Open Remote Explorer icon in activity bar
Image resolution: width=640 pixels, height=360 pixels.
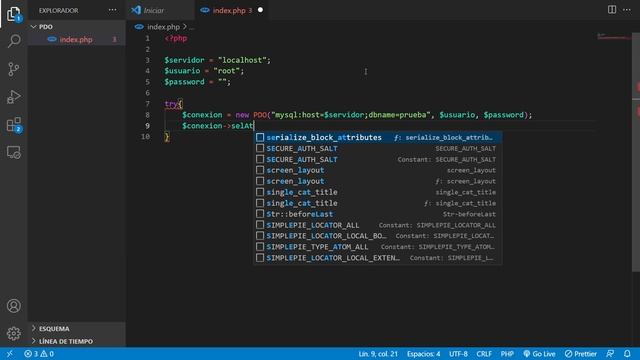click(x=13, y=152)
